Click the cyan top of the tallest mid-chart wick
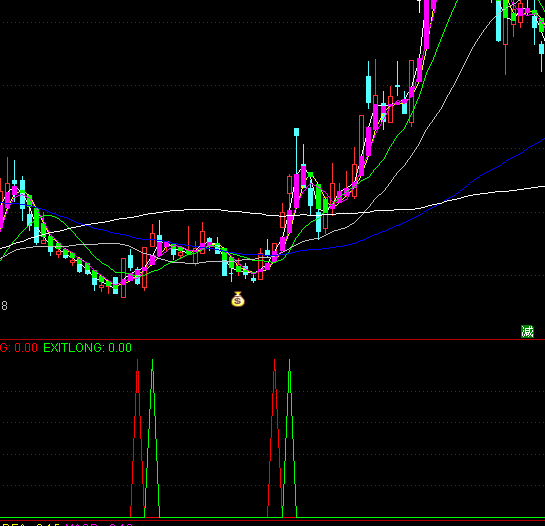This screenshot has width=545, height=526. point(296,132)
